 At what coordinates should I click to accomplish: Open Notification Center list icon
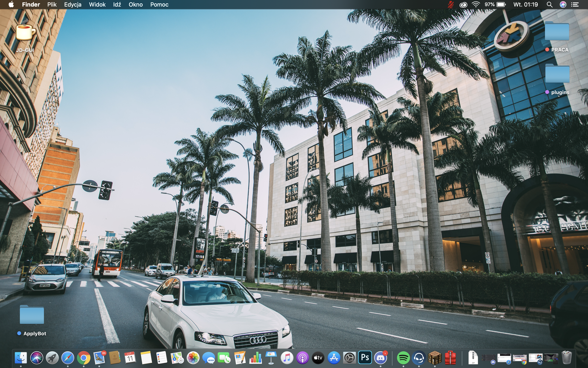pos(575,4)
